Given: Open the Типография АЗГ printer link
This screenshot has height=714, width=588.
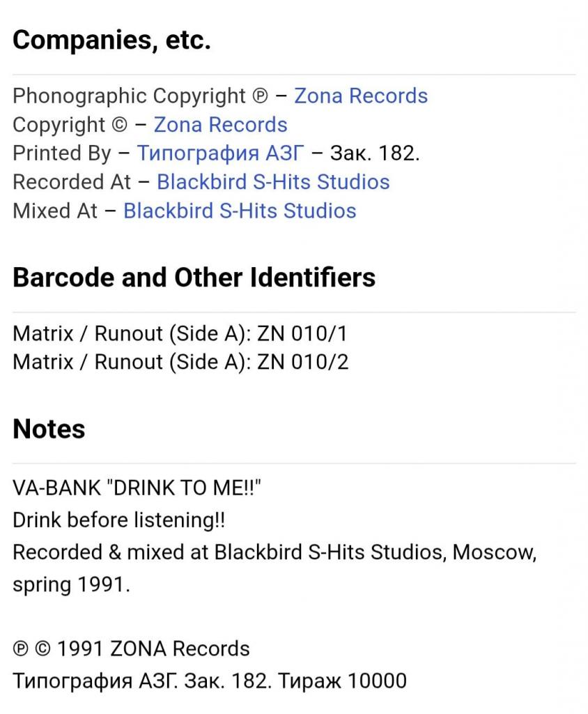Looking at the screenshot, I should click(x=220, y=153).
